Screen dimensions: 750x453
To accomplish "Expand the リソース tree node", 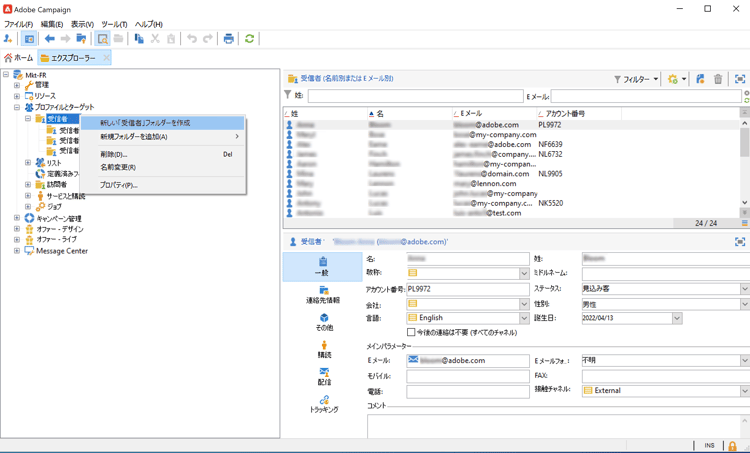I will point(17,96).
